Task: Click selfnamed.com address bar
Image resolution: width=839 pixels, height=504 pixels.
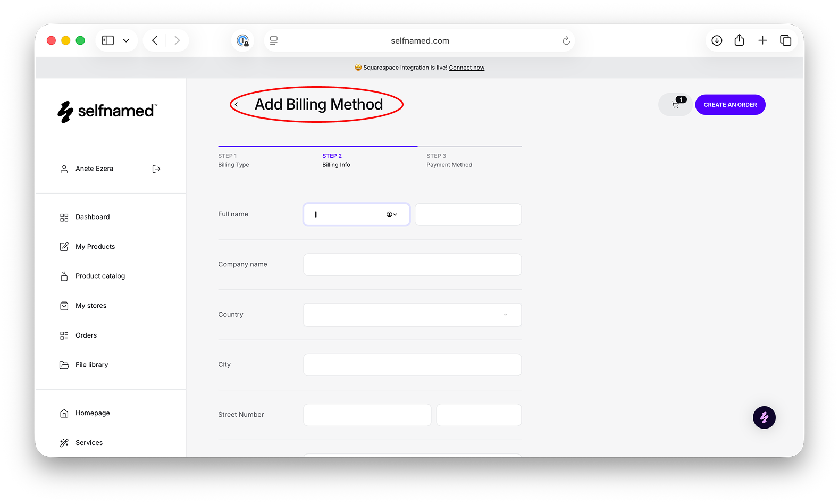Action: pyautogui.click(x=419, y=40)
